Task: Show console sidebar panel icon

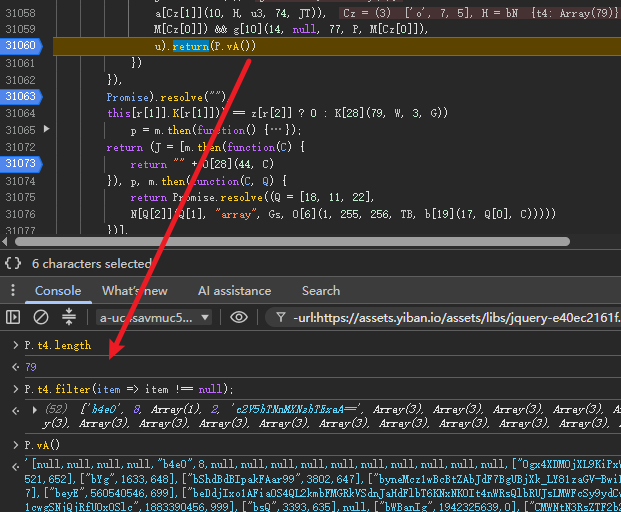Action: coord(13,317)
